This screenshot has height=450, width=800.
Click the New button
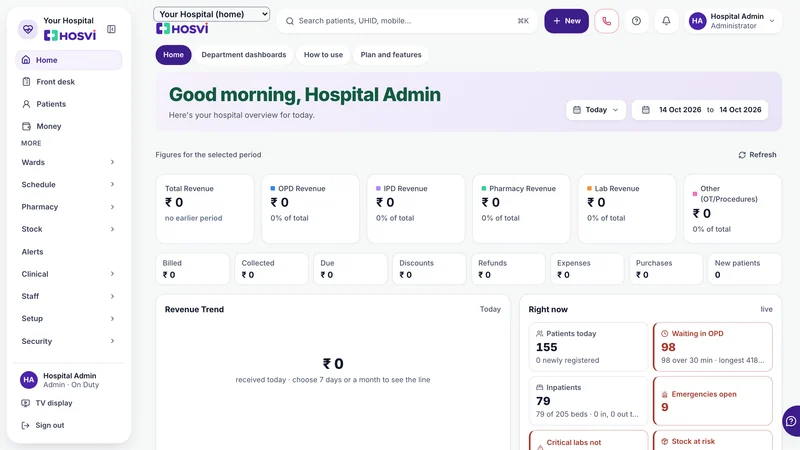pyautogui.click(x=566, y=21)
